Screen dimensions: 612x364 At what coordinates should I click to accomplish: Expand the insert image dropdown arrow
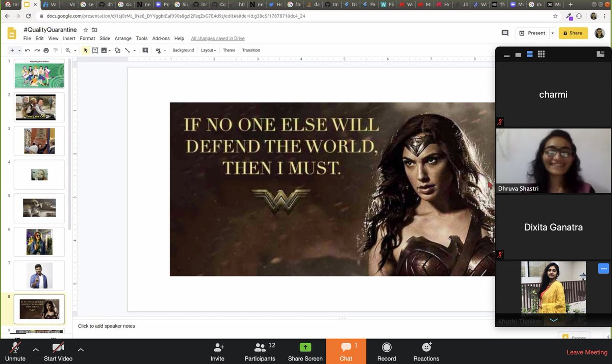[x=110, y=50]
